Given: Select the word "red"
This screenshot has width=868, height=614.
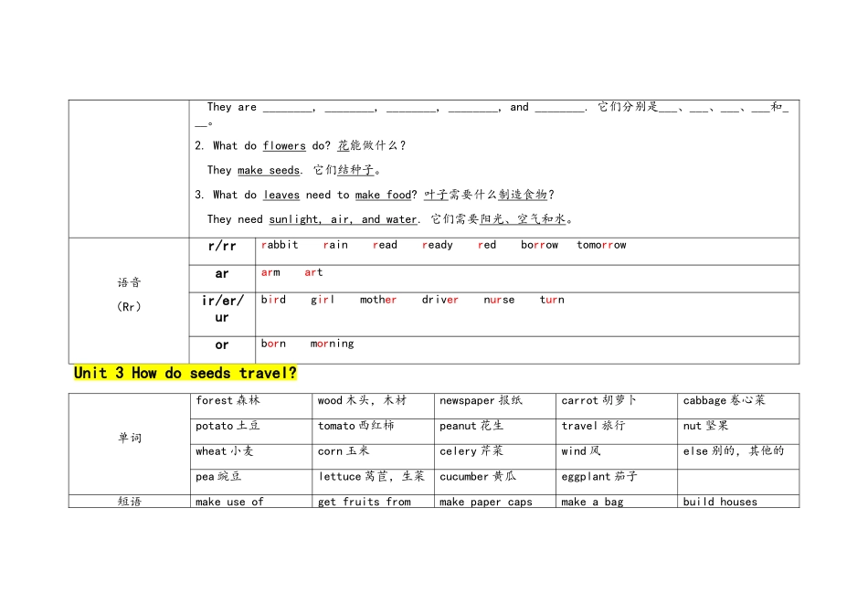Looking at the screenshot, I should 487,245.
